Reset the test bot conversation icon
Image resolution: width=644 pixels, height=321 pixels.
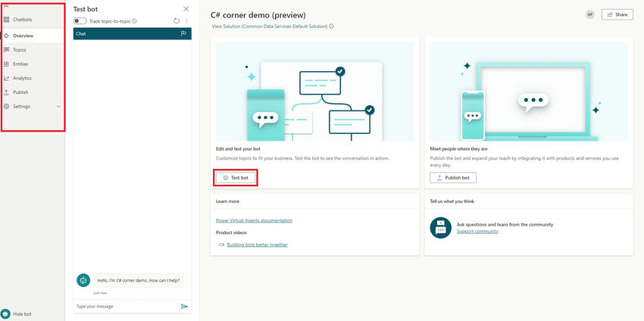177,21
